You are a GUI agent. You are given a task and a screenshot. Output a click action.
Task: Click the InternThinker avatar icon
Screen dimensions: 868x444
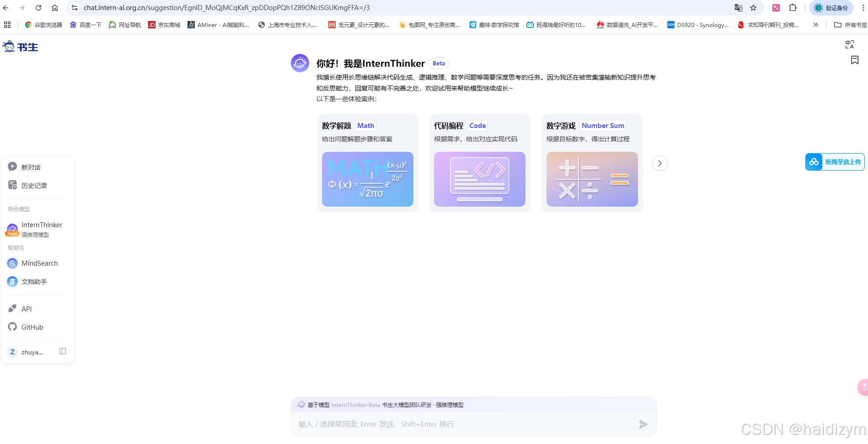point(300,63)
